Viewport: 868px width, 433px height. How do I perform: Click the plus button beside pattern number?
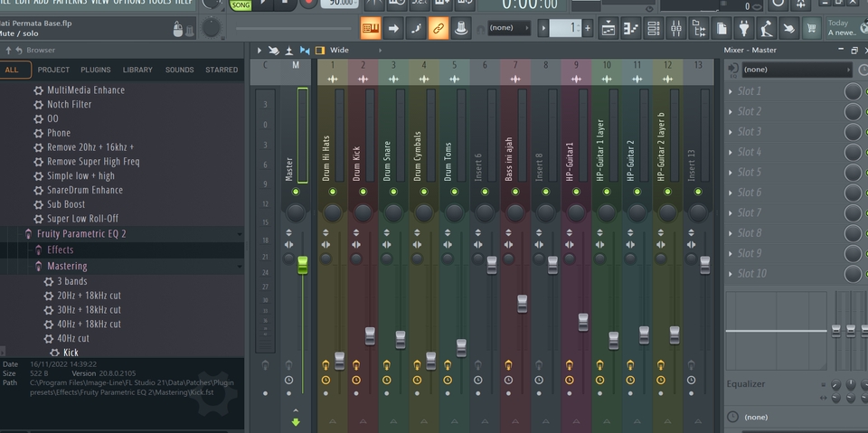coord(588,28)
